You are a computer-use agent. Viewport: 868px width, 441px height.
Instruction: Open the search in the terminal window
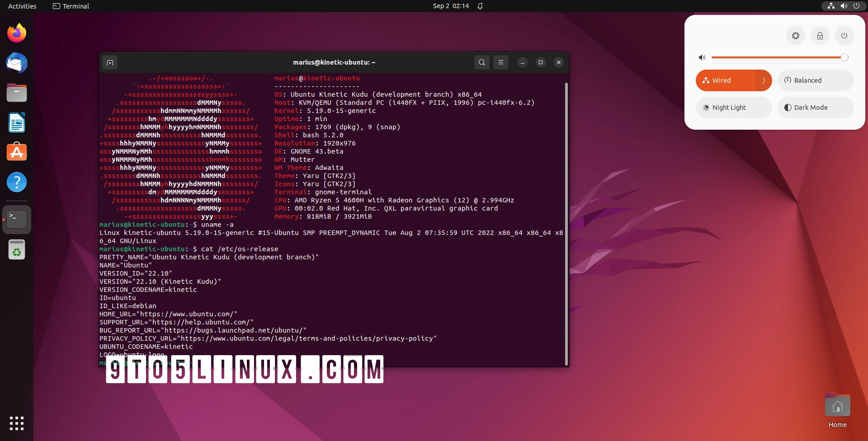point(481,62)
